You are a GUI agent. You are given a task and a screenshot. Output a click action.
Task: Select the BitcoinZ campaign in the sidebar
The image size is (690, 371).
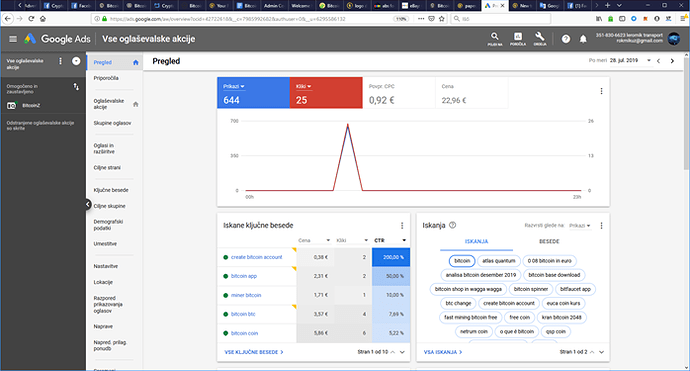pos(31,106)
